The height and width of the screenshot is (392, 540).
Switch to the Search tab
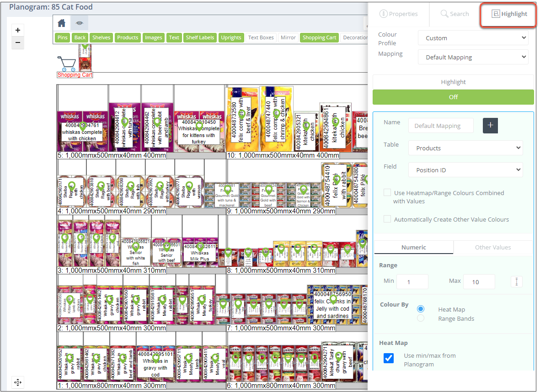(x=454, y=14)
